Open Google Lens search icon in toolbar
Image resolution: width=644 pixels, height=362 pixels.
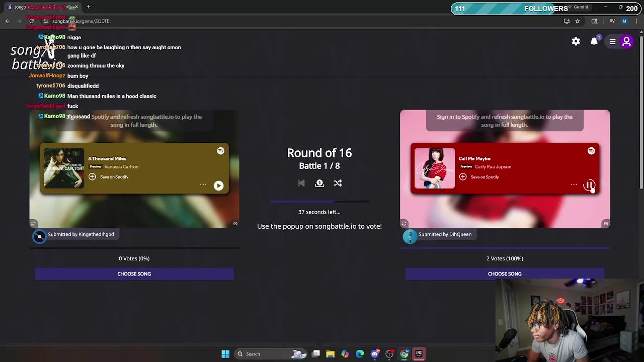[594, 21]
